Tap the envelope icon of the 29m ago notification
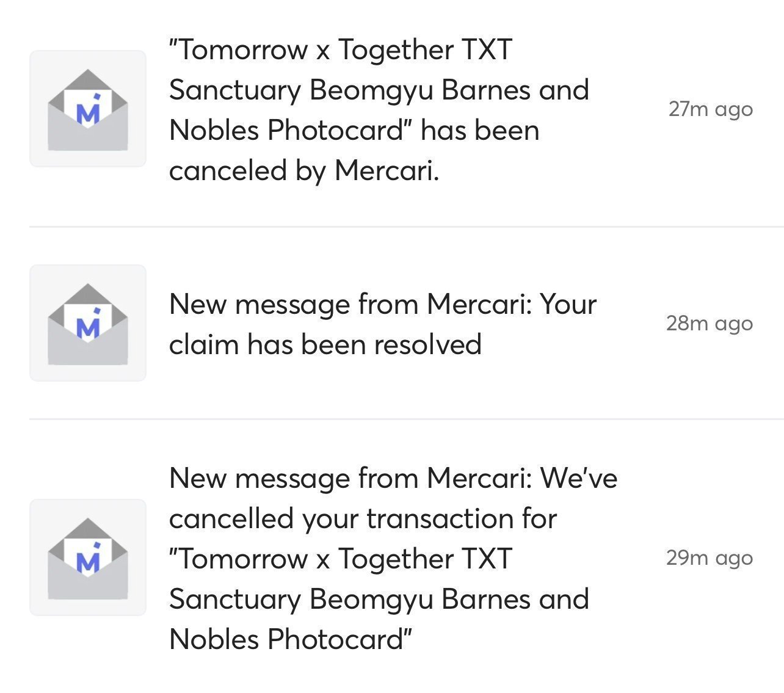This screenshot has width=784, height=693. [88, 557]
